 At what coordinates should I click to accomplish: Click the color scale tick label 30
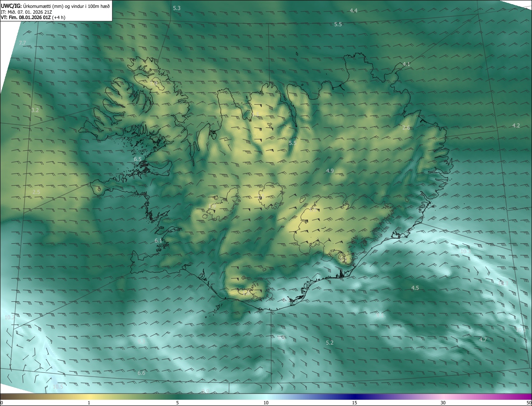[443, 403]
